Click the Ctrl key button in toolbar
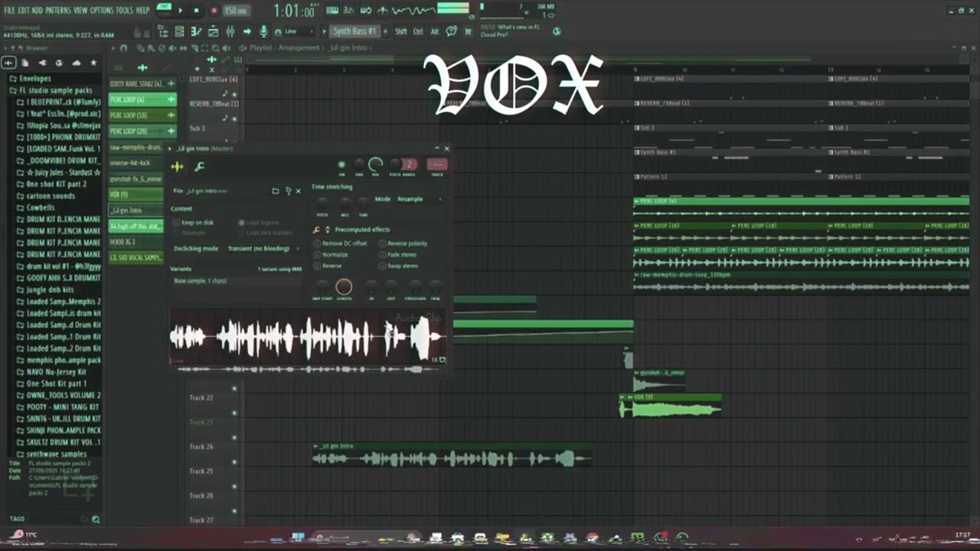The height and width of the screenshot is (551, 980). (x=418, y=31)
